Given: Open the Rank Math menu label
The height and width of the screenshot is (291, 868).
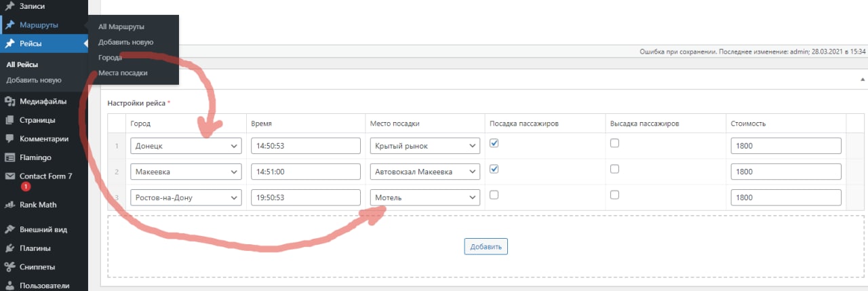Looking at the screenshot, I should coord(38,205).
